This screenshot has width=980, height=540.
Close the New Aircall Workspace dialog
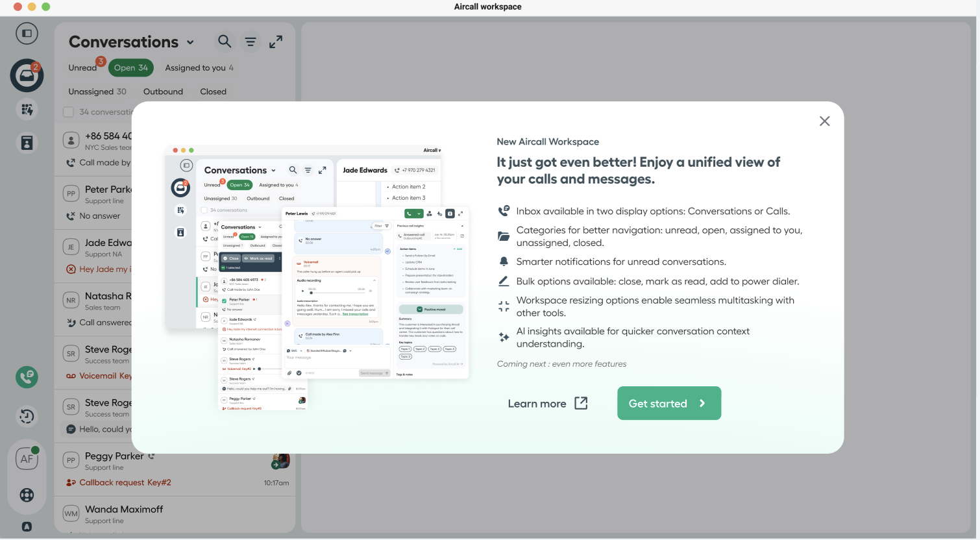[824, 121]
